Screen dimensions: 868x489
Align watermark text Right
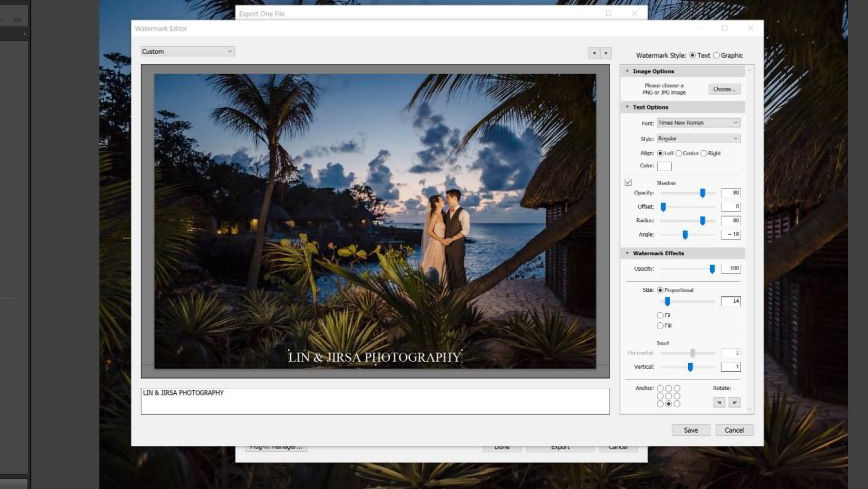click(x=704, y=153)
